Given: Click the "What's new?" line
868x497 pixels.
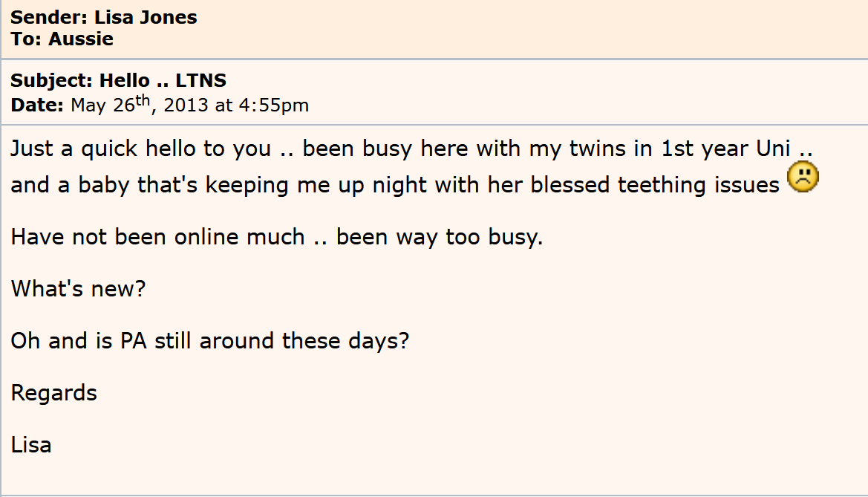Looking at the screenshot, I should [x=78, y=288].
